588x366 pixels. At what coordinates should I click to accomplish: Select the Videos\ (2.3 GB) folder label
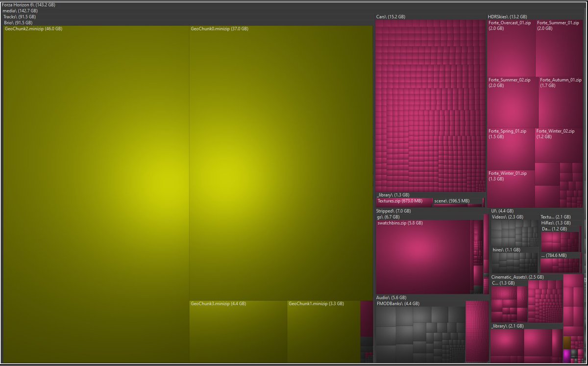(x=507, y=217)
